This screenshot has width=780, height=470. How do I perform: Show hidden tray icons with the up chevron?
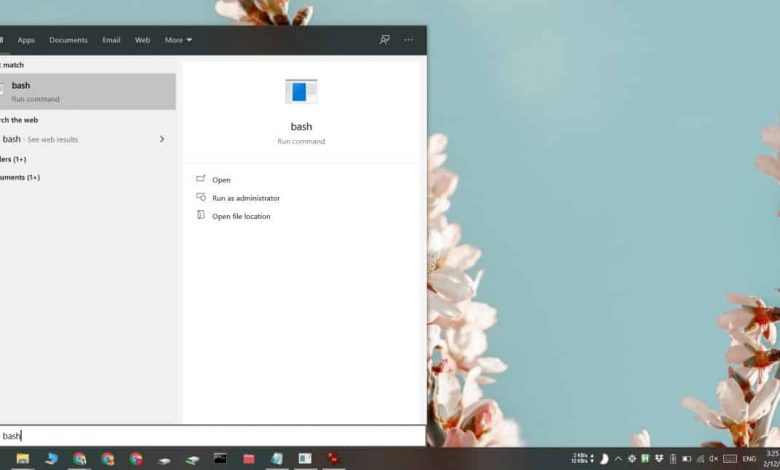coord(618,459)
